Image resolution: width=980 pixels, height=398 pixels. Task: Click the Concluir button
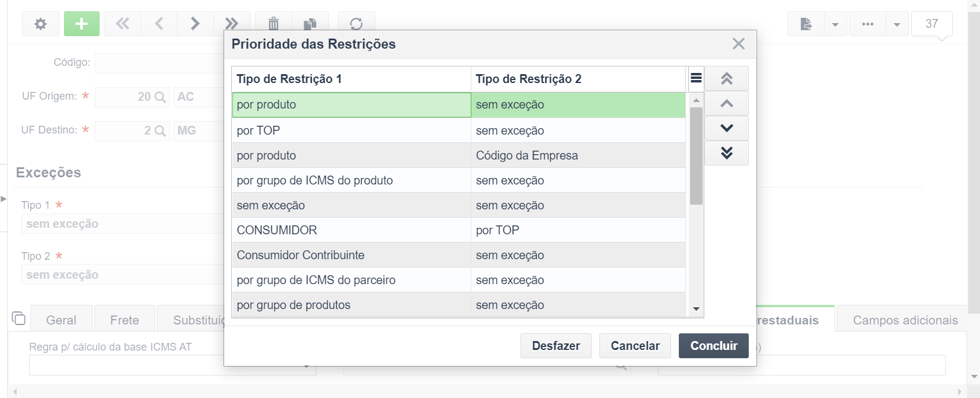coord(714,346)
